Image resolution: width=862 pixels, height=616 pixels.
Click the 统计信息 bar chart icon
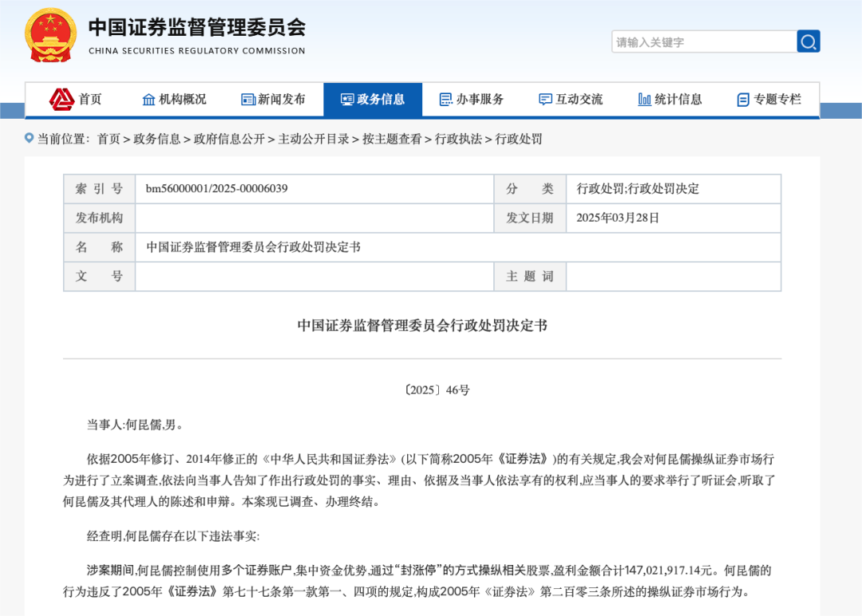645,100
